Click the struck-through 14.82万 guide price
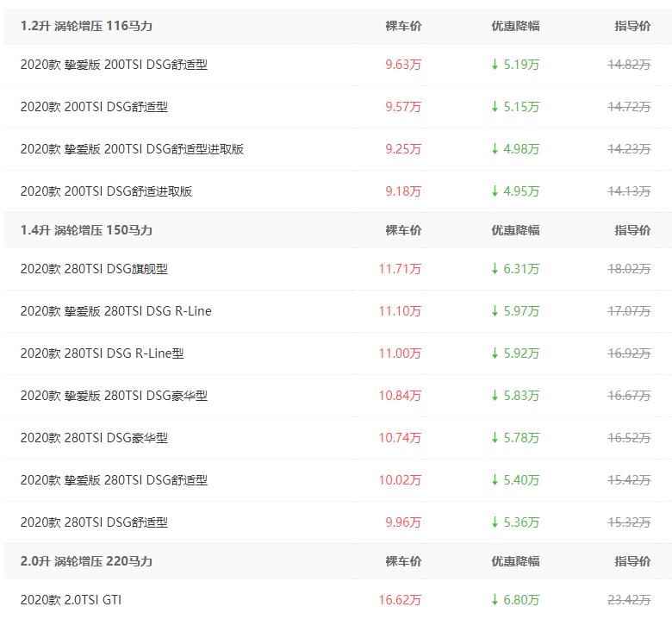The image size is (672, 619). pyautogui.click(x=629, y=65)
